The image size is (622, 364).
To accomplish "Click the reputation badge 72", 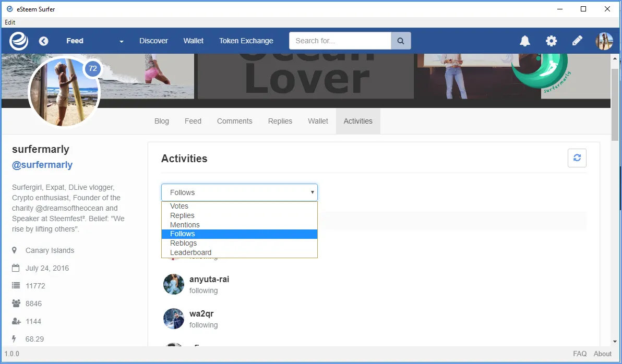I will pyautogui.click(x=92, y=68).
